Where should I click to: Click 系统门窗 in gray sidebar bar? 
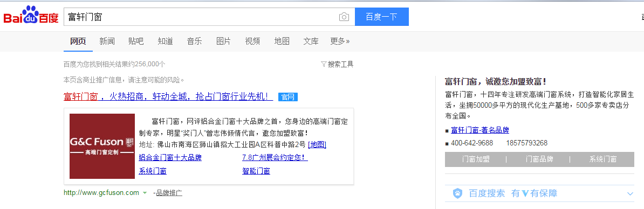click(x=603, y=159)
